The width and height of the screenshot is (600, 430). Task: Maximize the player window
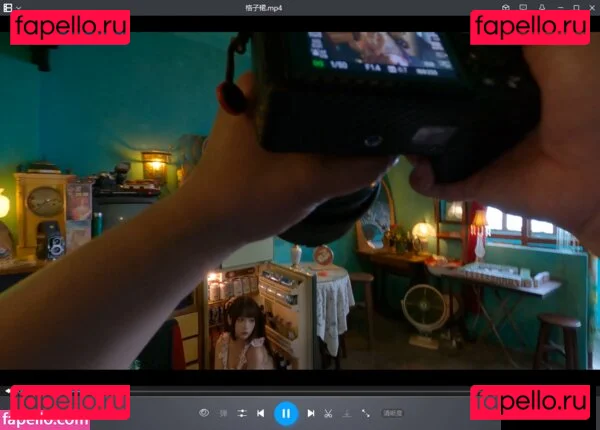[x=576, y=7]
